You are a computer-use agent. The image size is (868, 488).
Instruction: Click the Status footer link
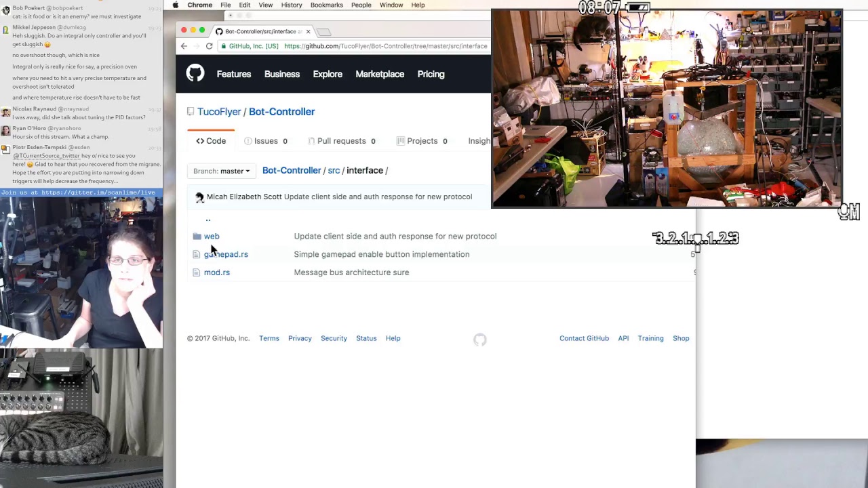(x=366, y=338)
